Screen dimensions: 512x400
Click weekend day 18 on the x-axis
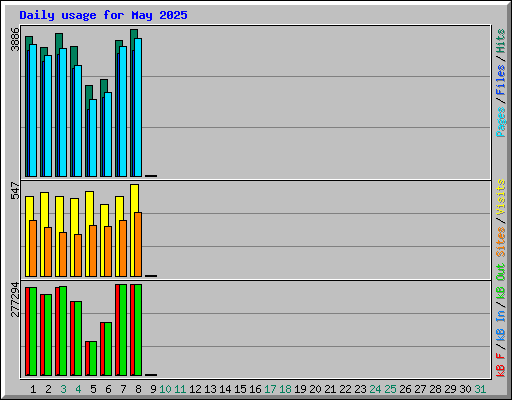(x=285, y=389)
